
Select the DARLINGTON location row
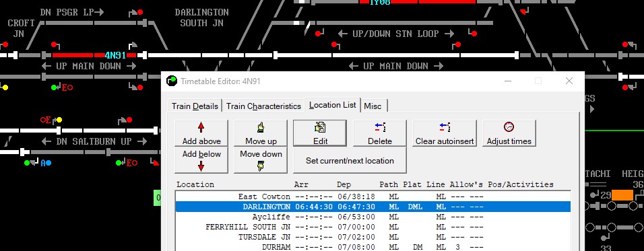[x=373, y=207]
